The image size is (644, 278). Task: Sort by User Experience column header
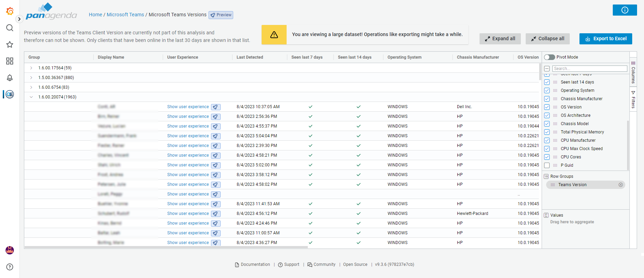[183, 57]
